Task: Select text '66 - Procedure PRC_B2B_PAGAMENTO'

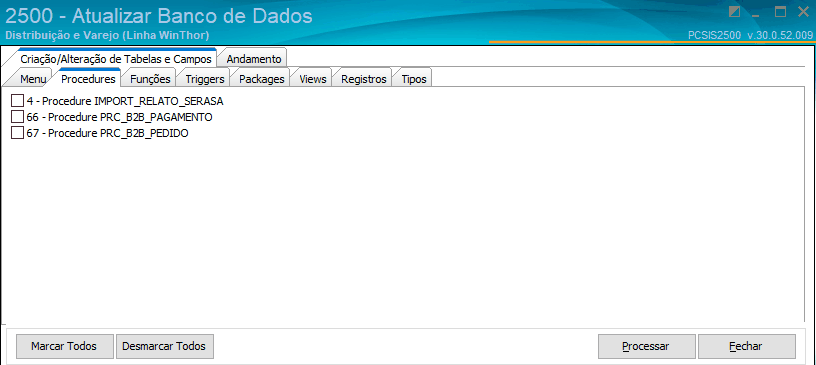Action: (120, 117)
